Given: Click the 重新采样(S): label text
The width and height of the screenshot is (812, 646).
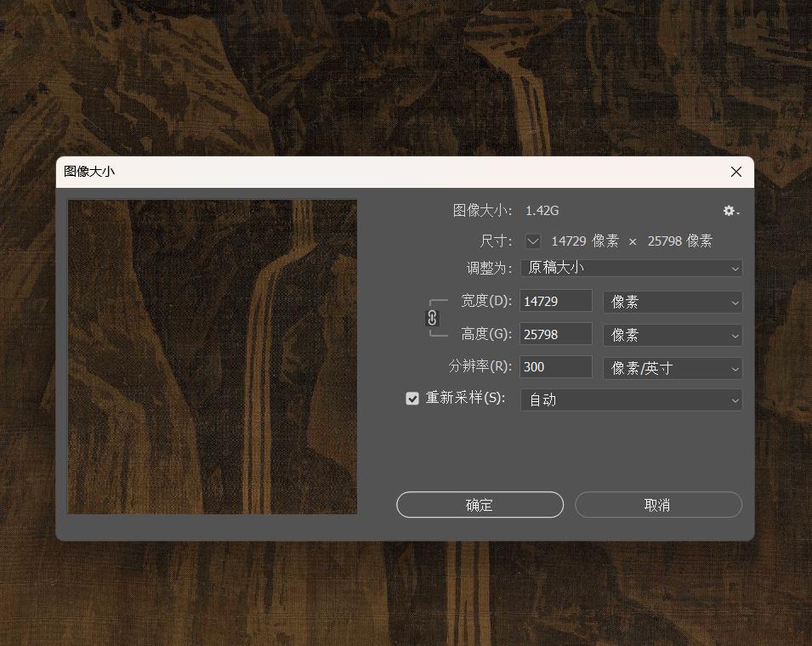Looking at the screenshot, I should [465, 398].
